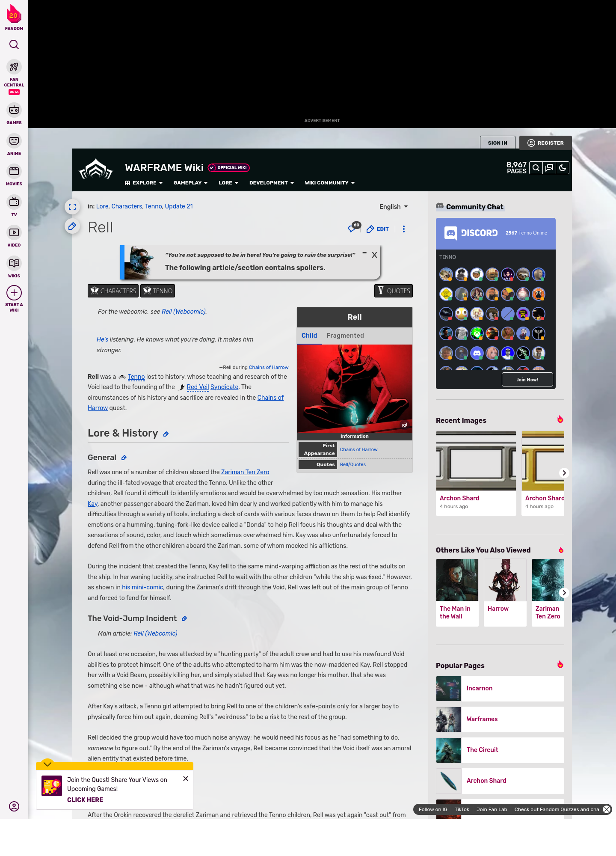Open the Harrow recommended card
Screen dimensions: 616x856
pyautogui.click(x=505, y=593)
